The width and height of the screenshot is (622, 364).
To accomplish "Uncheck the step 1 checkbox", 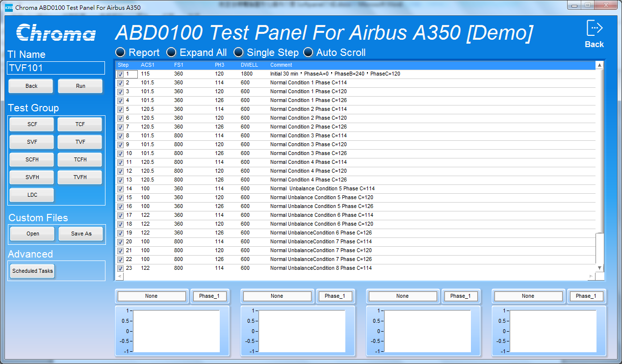I will 120,74.
